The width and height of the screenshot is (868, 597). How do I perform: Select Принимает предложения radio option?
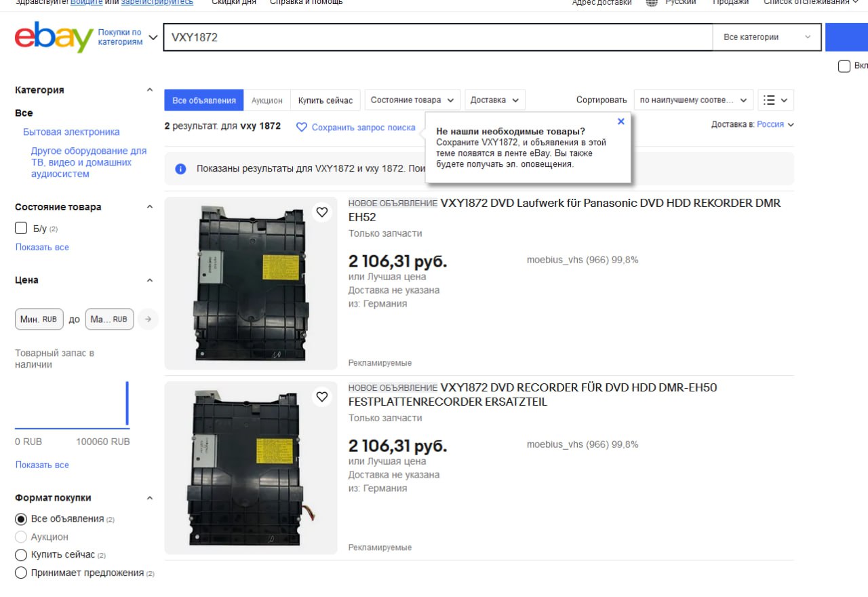21,573
